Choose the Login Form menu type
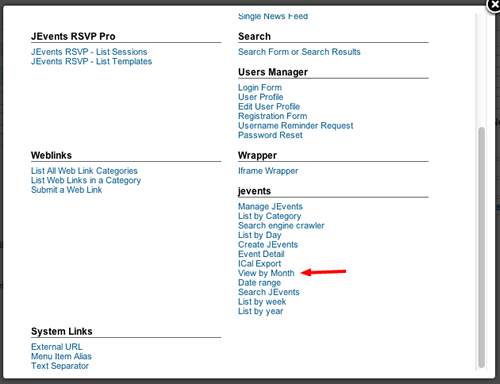This screenshot has height=384, width=500. [260, 88]
